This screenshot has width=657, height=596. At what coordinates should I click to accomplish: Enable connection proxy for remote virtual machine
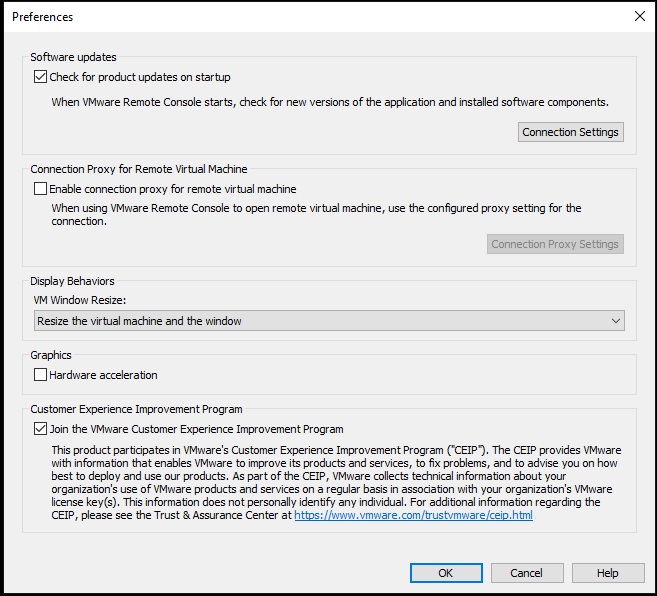(41, 189)
